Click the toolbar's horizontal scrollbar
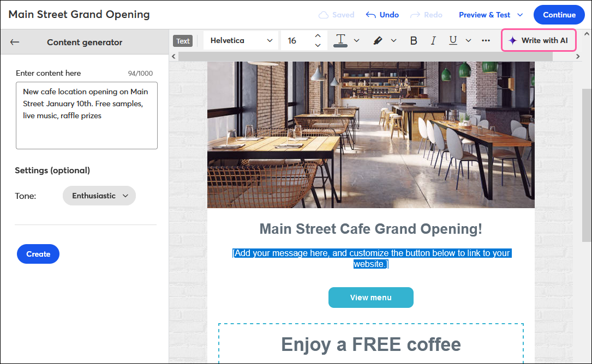The image size is (592, 364). [365, 57]
